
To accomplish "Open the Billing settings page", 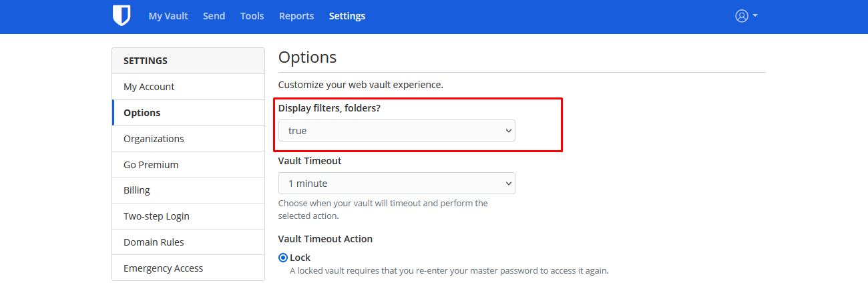I will [x=137, y=190].
